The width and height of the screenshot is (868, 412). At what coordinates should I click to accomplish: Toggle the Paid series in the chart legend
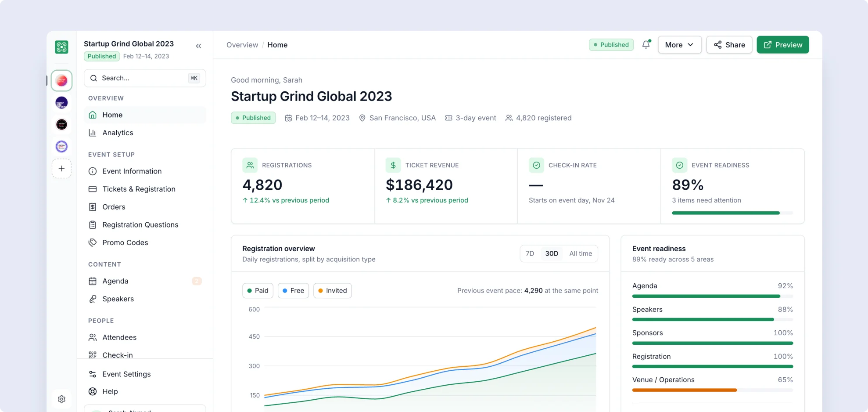point(258,291)
